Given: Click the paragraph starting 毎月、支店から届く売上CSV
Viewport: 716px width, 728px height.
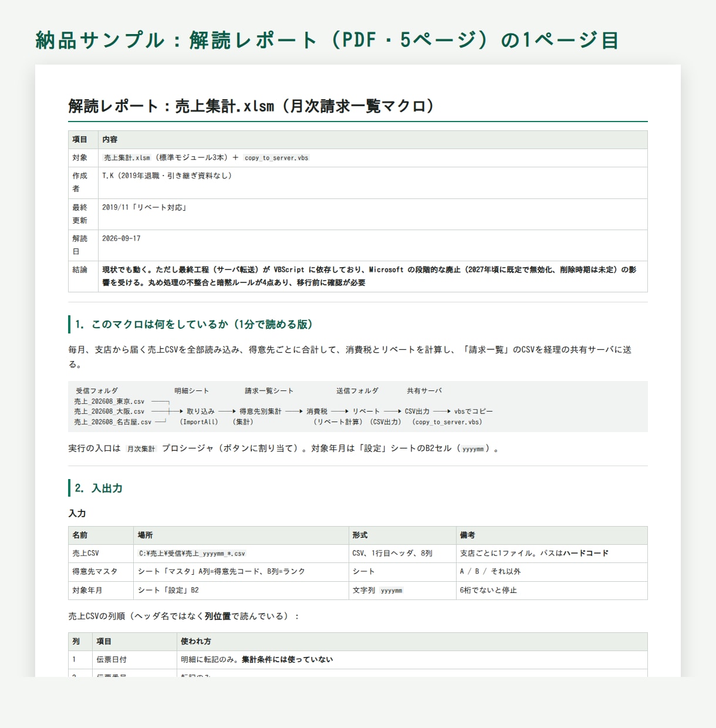Looking at the screenshot, I should click(x=350, y=357).
